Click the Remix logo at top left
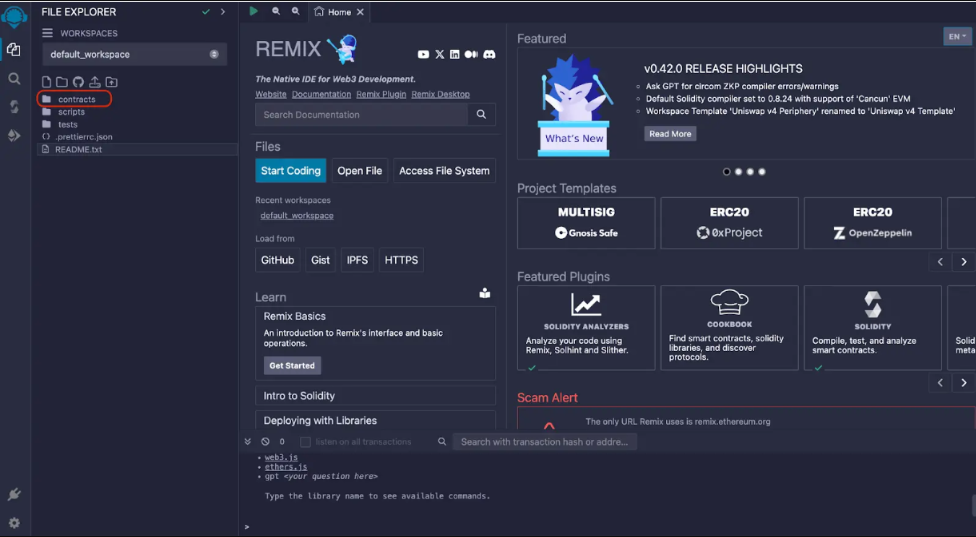 click(14, 17)
